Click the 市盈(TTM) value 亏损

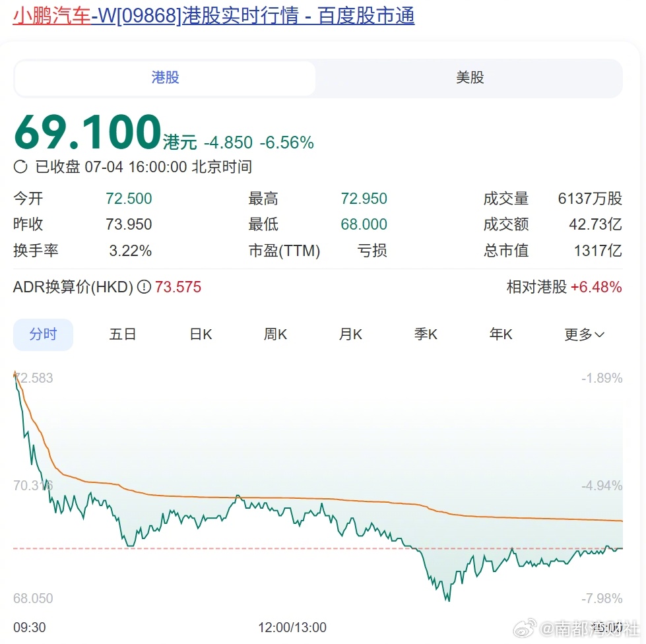[x=372, y=251]
